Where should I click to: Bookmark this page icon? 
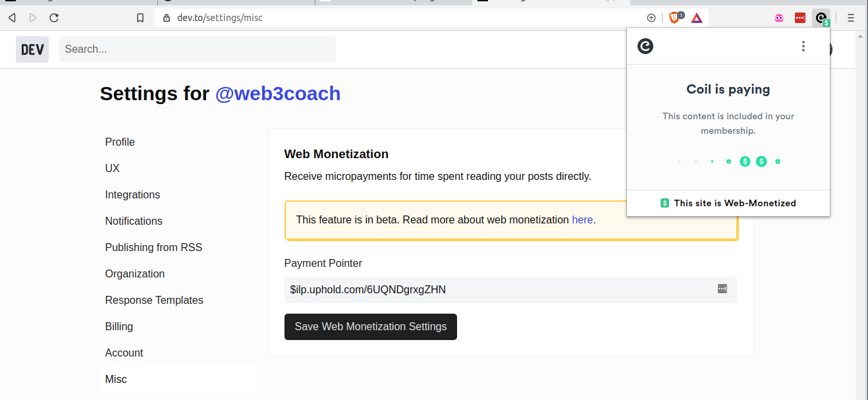coord(140,18)
